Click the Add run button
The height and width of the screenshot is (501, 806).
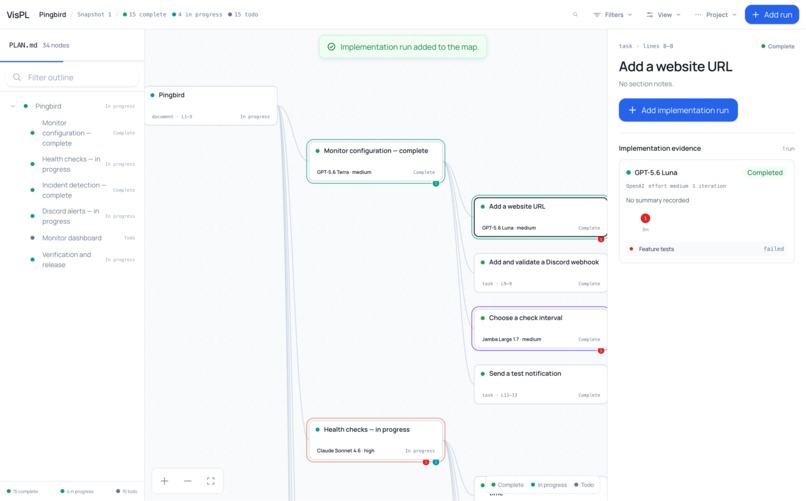point(772,14)
